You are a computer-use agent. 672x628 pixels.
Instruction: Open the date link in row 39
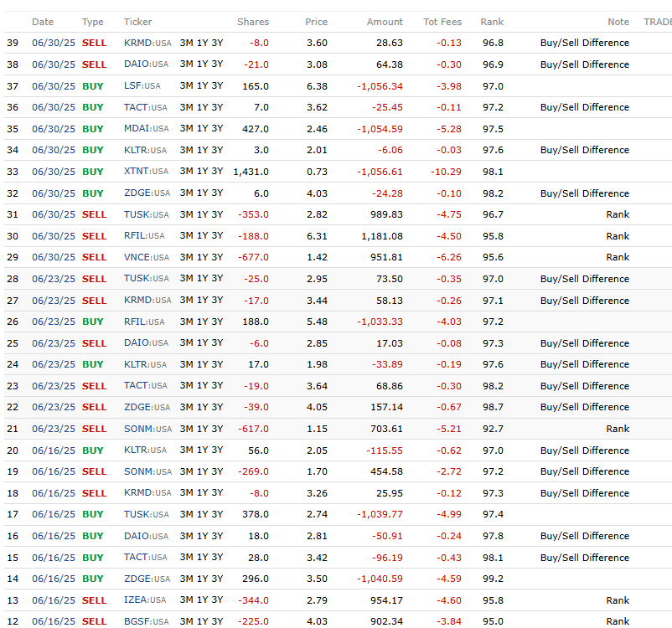coord(54,43)
